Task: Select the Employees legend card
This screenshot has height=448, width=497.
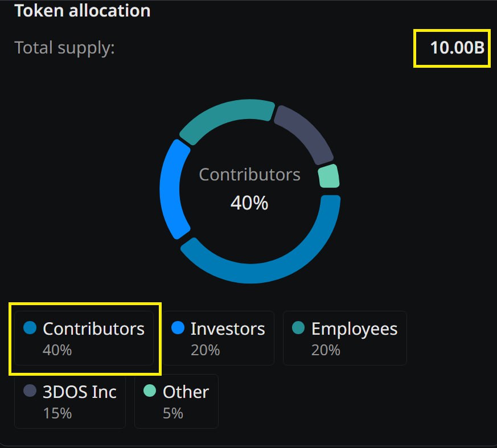Action: click(x=345, y=338)
